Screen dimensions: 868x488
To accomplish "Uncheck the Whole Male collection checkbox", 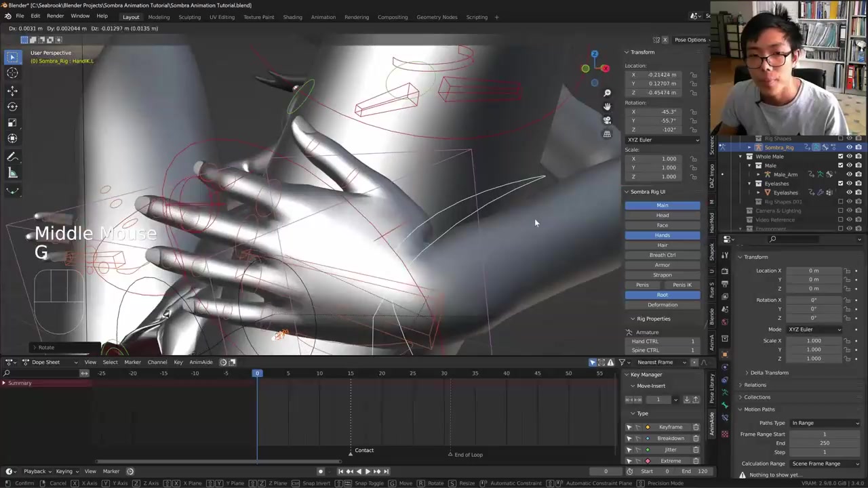I will pos(840,157).
